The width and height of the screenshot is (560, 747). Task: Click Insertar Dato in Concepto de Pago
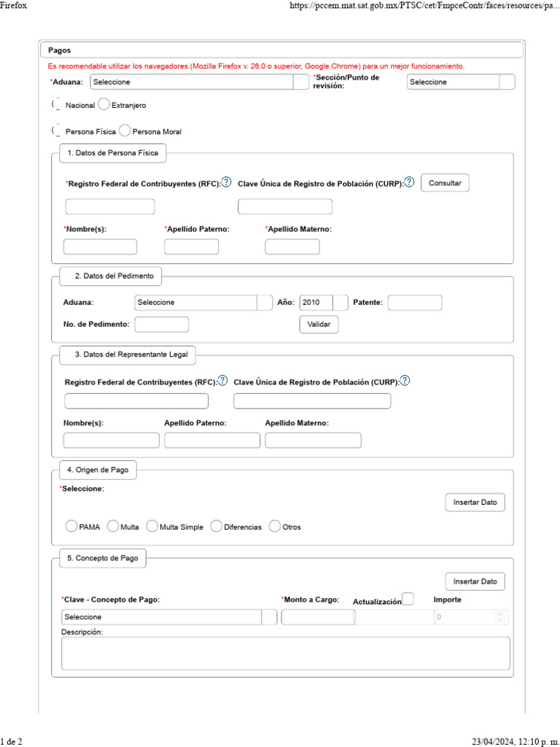pyautogui.click(x=475, y=581)
